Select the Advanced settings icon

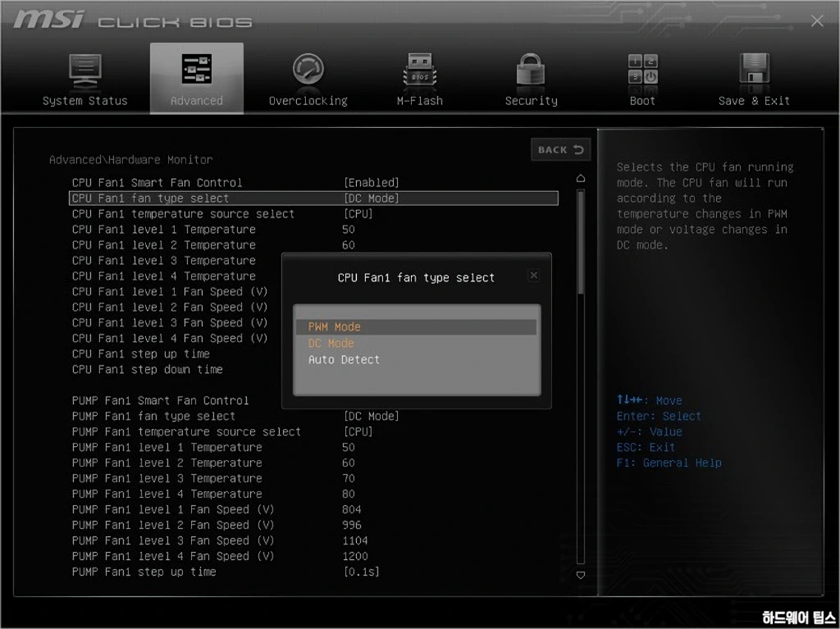(197, 70)
